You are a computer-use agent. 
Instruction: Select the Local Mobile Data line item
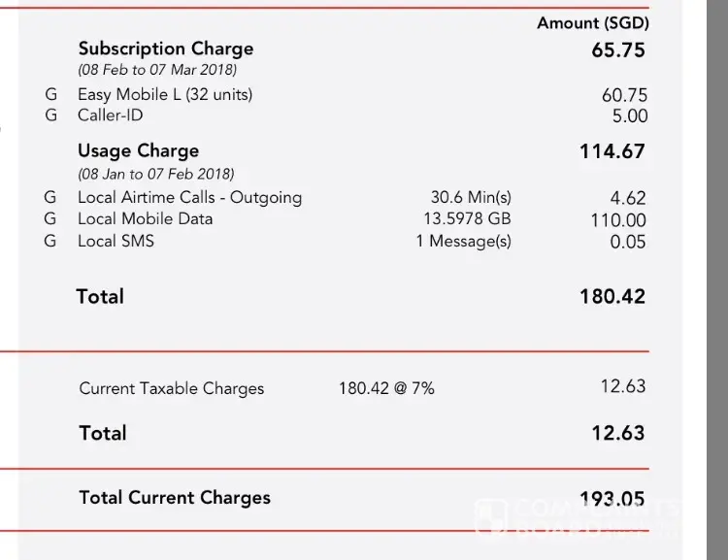point(145,219)
